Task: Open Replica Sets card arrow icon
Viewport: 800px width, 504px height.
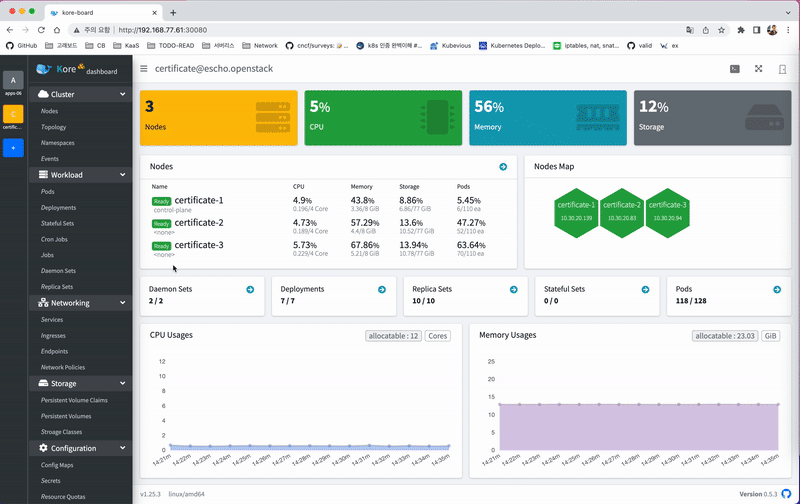Action: coord(514,289)
